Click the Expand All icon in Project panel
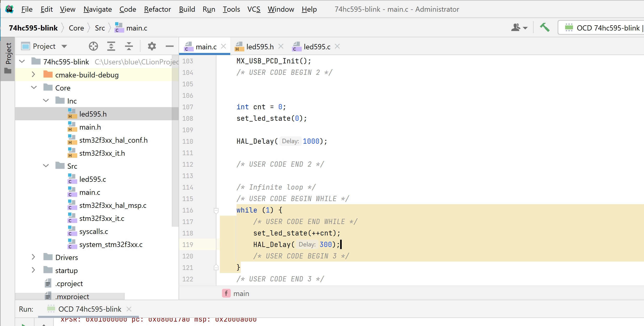 (x=111, y=46)
